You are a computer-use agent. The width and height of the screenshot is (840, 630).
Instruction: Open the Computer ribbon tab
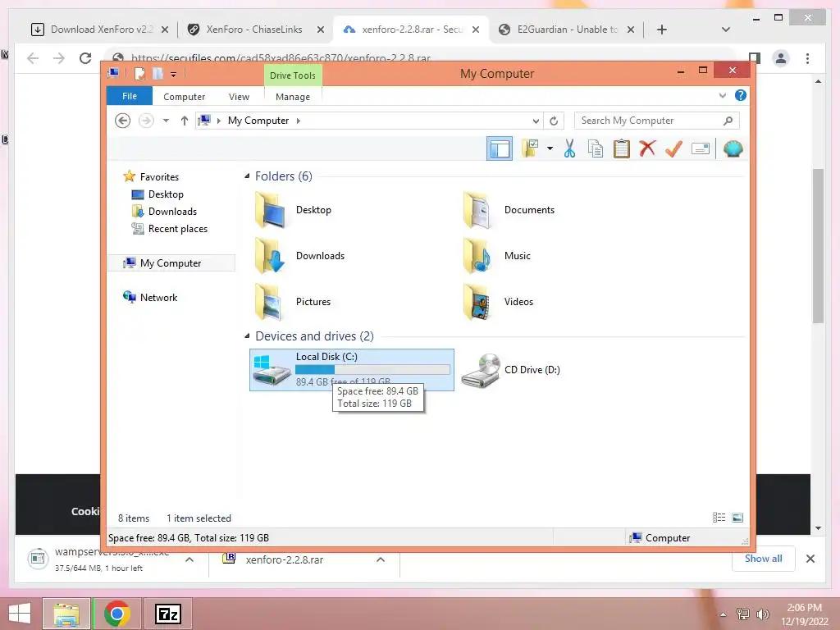(x=185, y=97)
